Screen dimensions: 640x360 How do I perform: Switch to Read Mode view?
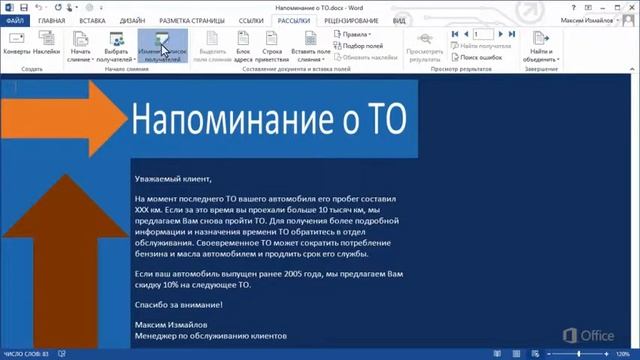click(497, 354)
